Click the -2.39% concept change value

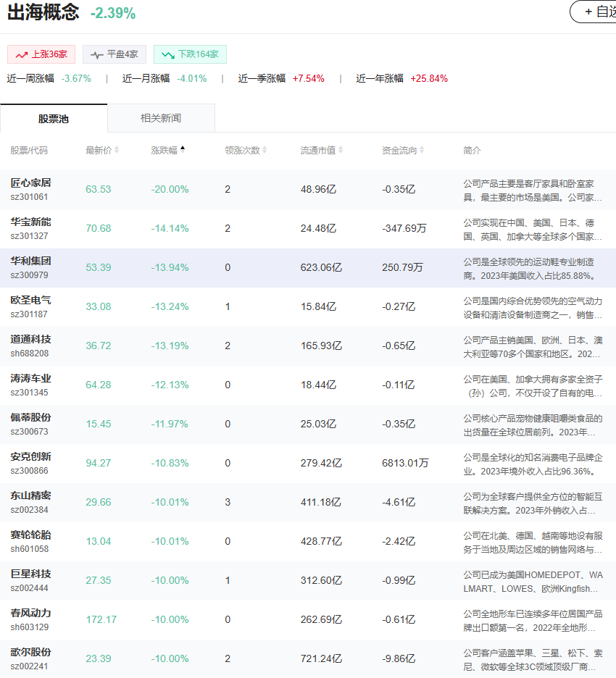(113, 13)
